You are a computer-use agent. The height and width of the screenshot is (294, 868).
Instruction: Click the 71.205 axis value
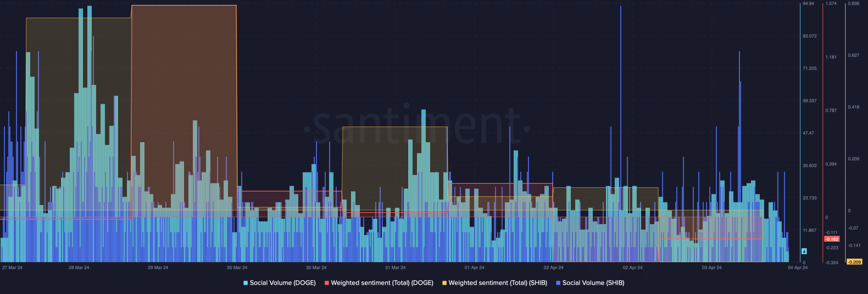coord(810,68)
